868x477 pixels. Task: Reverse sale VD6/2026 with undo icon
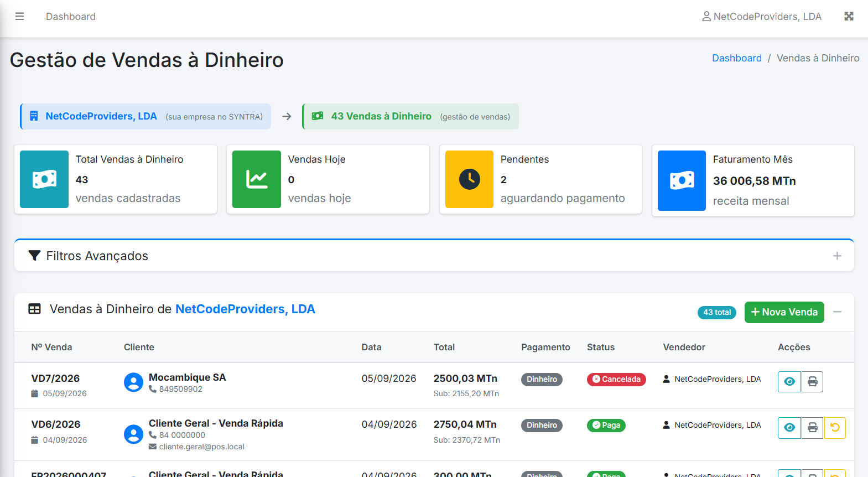click(x=835, y=428)
